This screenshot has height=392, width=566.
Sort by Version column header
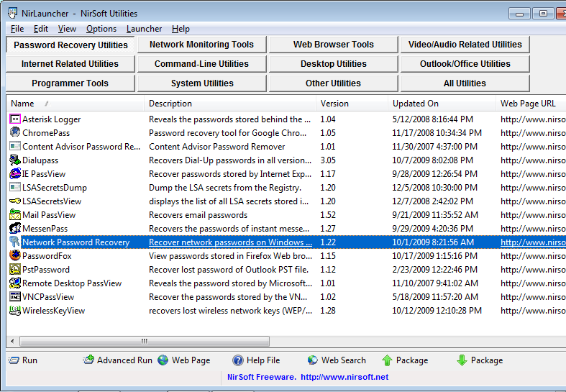pyautogui.click(x=352, y=104)
